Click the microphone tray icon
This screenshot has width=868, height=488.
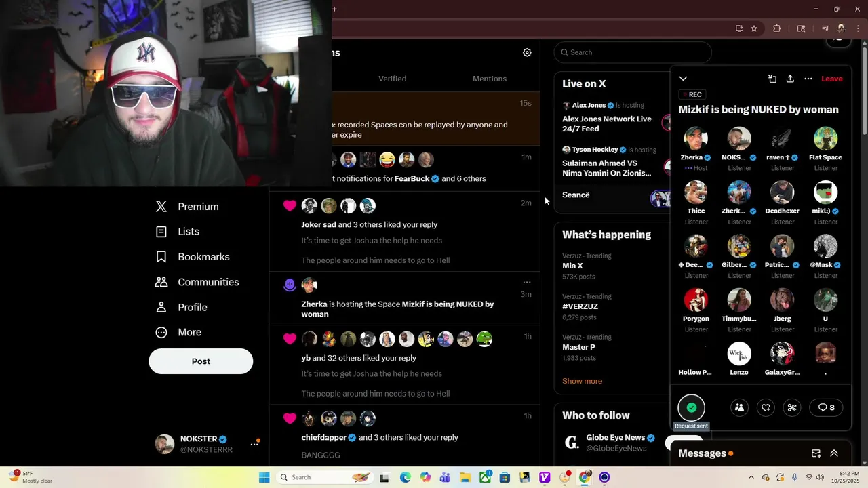pos(795,477)
